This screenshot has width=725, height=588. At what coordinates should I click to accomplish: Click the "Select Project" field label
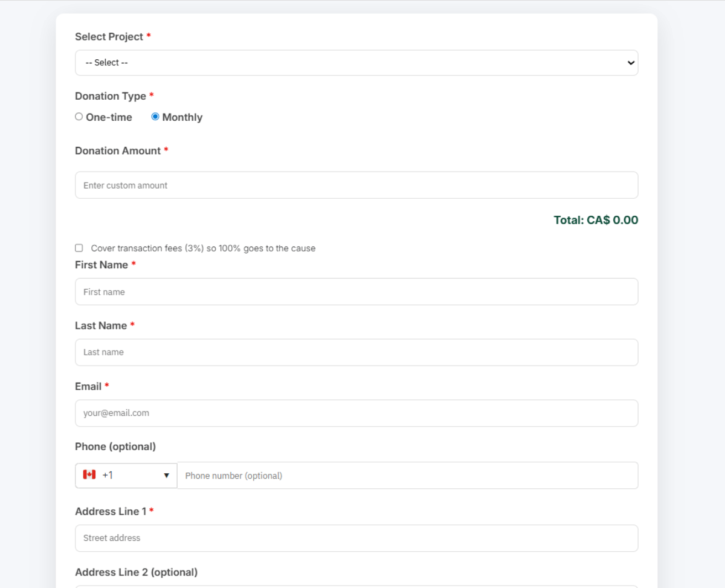[x=109, y=37]
